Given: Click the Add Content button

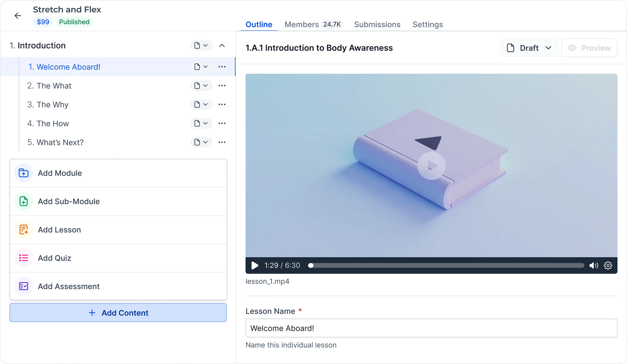Looking at the screenshot, I should 118,313.
